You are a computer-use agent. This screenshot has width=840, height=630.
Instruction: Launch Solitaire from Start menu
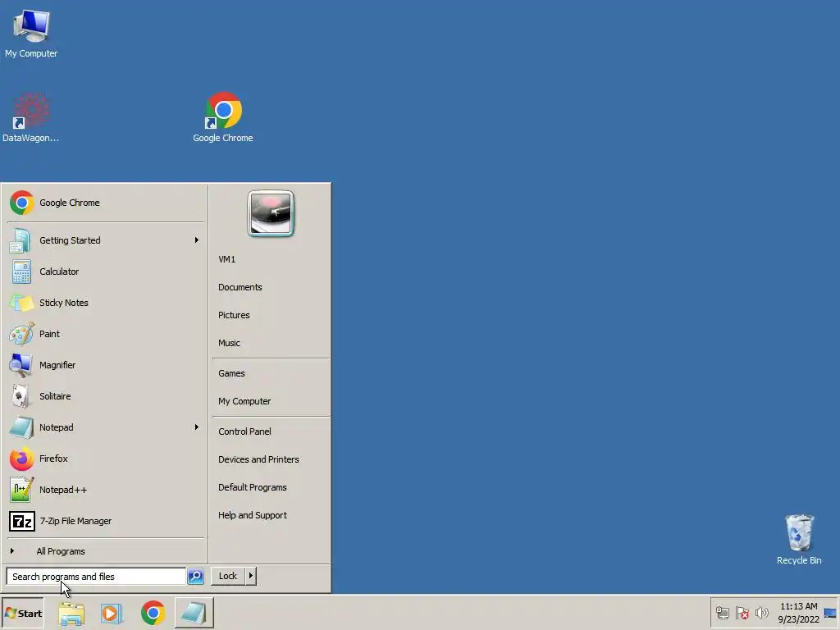coord(106,396)
